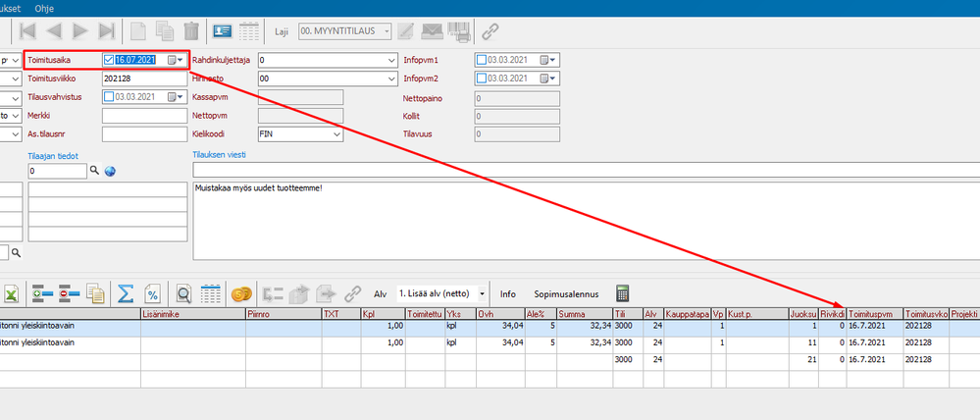
Task: Expand the Rahdinkuljettaja dropdown
Action: pyautogui.click(x=390, y=60)
